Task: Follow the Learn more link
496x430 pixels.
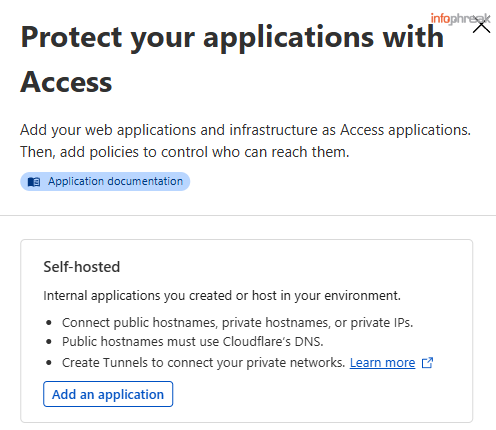Action: click(x=382, y=363)
